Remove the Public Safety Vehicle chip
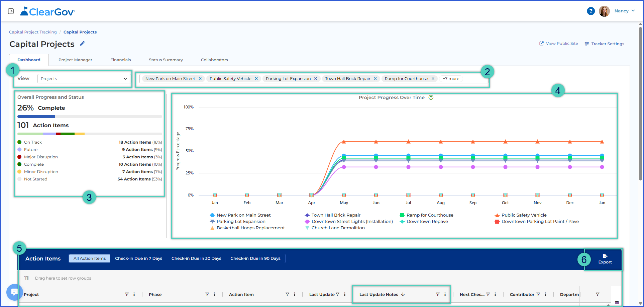 tap(256, 79)
